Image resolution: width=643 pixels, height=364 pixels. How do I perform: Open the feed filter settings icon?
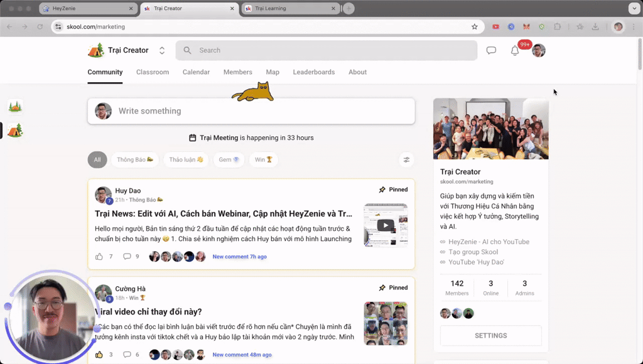click(x=406, y=160)
